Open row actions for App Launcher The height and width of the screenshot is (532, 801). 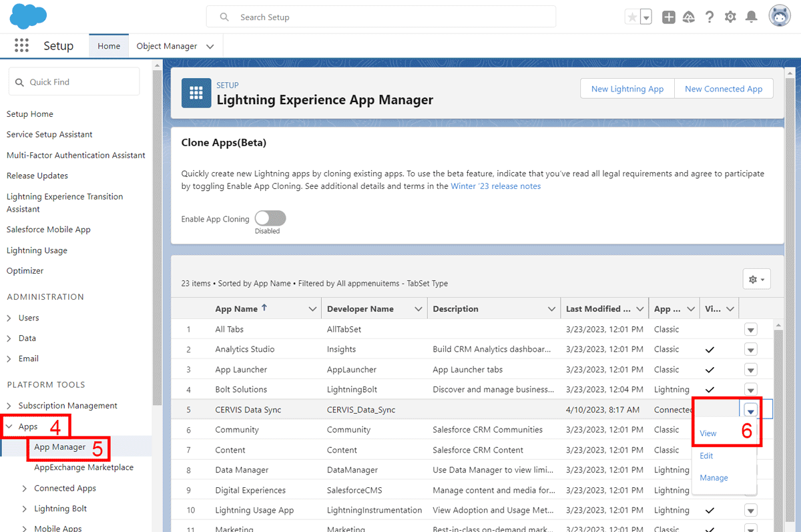[750, 369]
